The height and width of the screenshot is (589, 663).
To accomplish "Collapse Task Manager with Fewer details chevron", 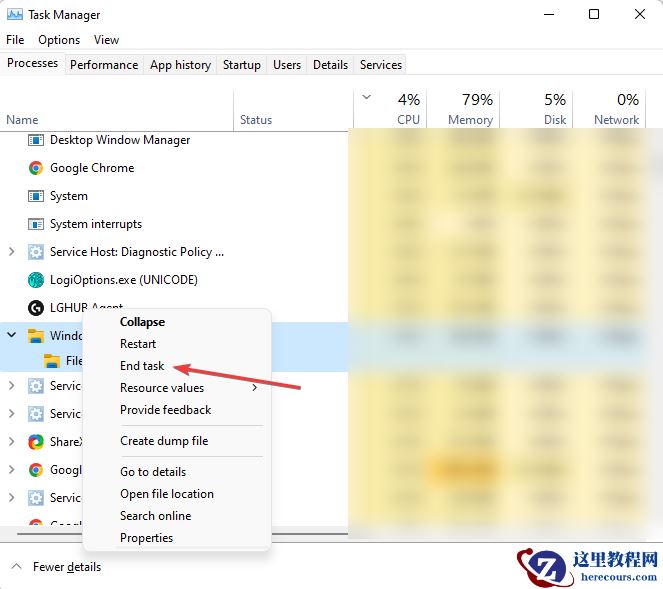I will click(x=16, y=566).
